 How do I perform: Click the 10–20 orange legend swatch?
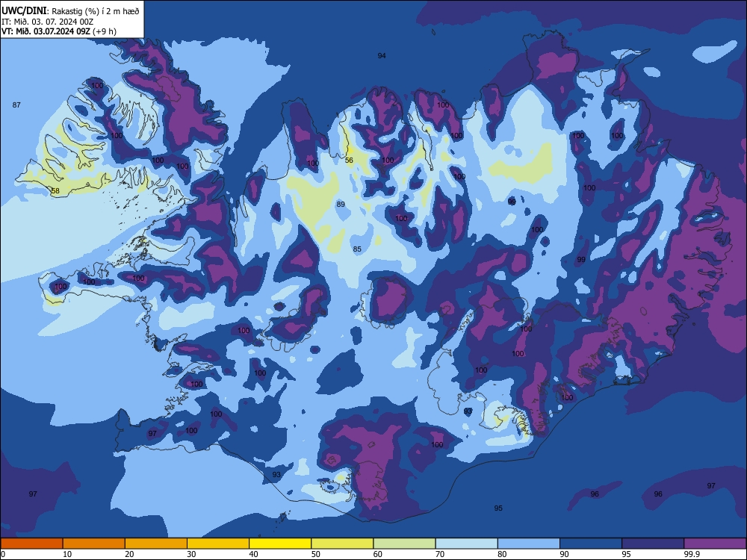tap(94, 544)
